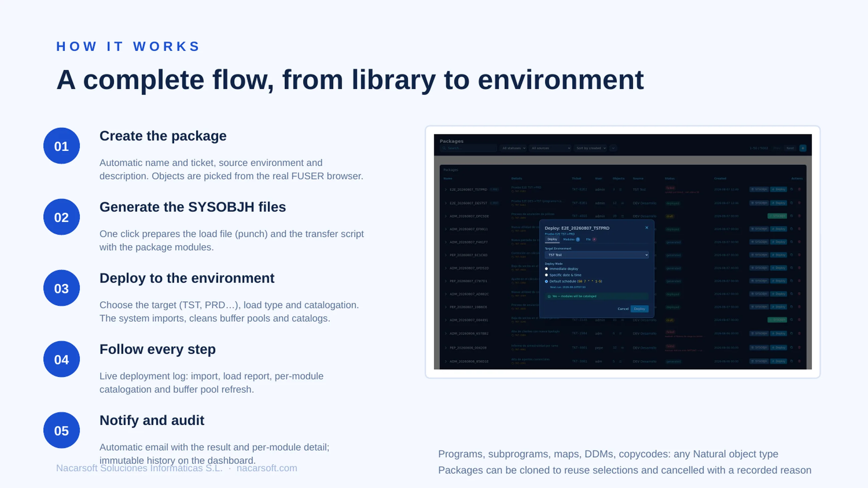Click the SYSOBJH button for ADM_20260806_856D1E
868x488 pixels.
pyautogui.click(x=759, y=361)
